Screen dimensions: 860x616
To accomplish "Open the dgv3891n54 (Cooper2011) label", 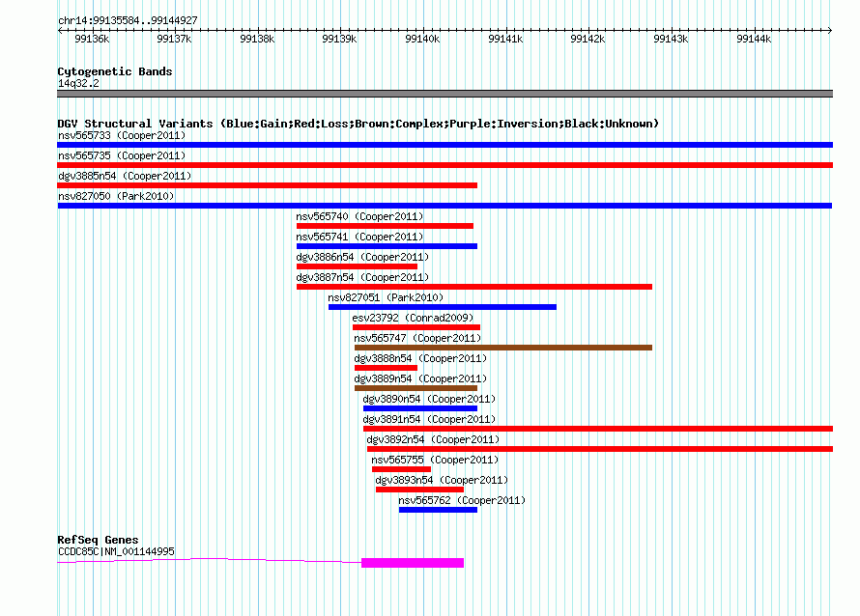I will [429, 419].
